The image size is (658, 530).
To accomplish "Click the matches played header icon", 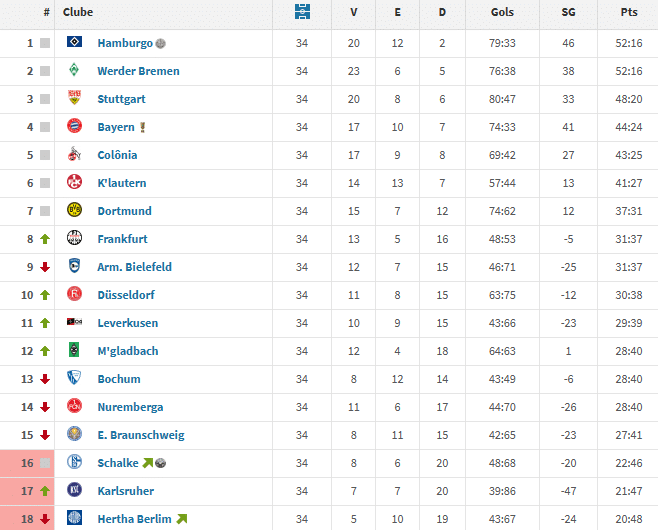I will 302,12.
